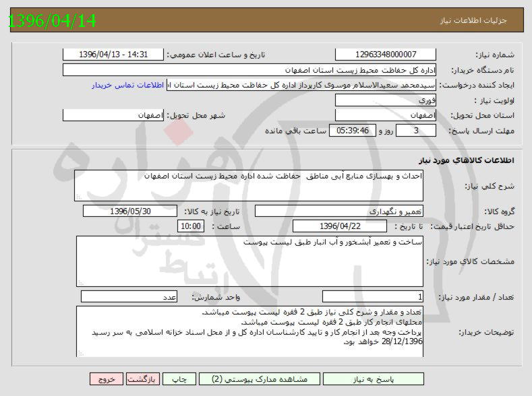Open مشاهده مدارک پیوستی (2) attachments
This screenshot has height=396, width=532.
click(259, 379)
